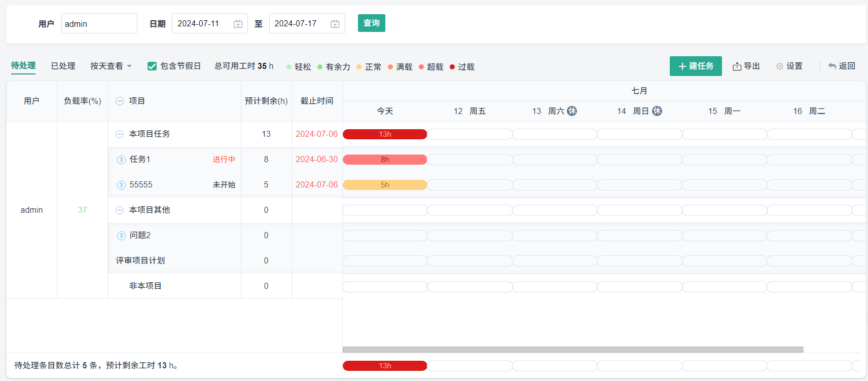The height and width of the screenshot is (381, 868).
Task: Click the 导出 export button
Action: pos(746,66)
